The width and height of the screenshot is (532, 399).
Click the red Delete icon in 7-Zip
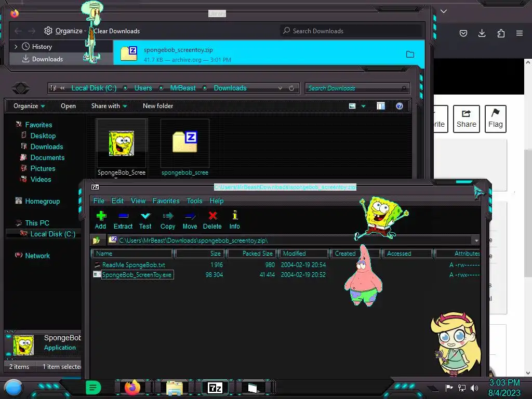[212, 220]
